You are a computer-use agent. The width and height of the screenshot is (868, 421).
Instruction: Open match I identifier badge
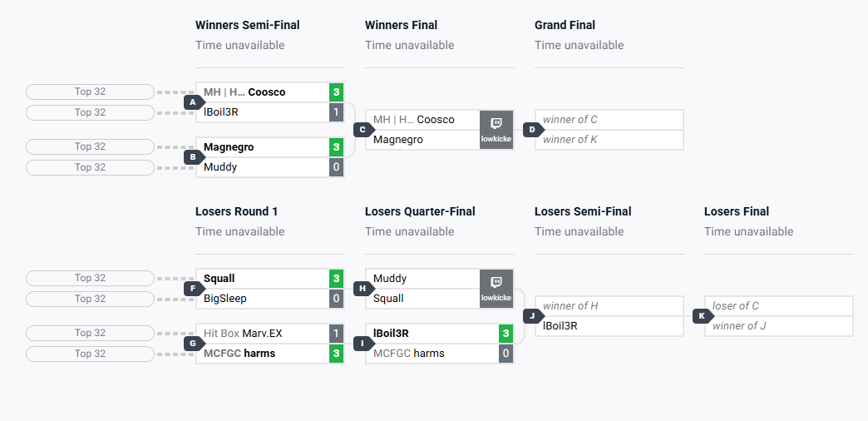[363, 343]
